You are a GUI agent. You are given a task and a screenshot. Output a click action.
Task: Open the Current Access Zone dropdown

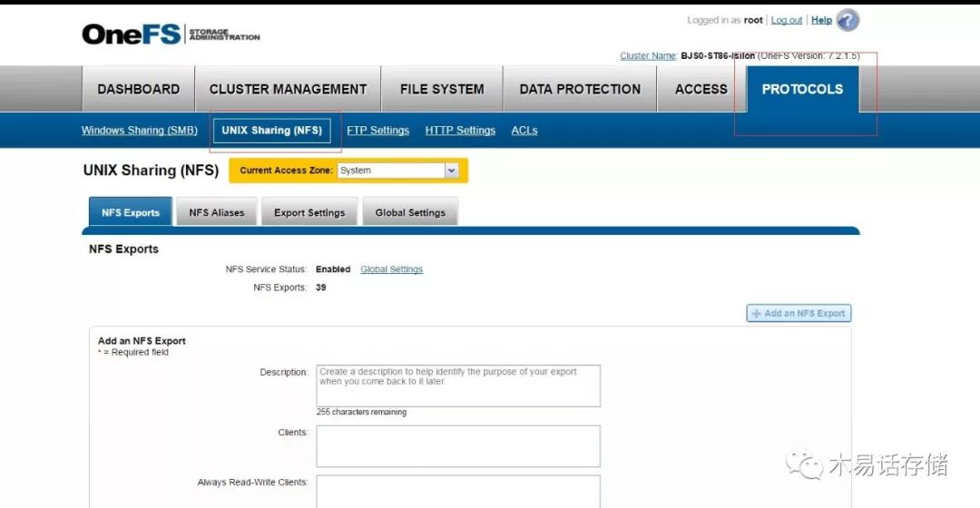[x=398, y=170]
